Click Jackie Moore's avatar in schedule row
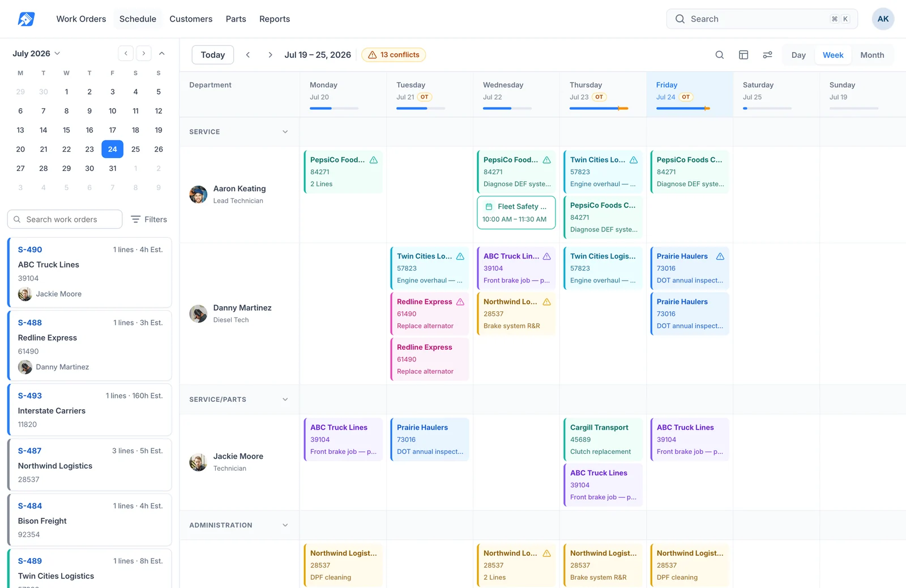 [x=198, y=462]
